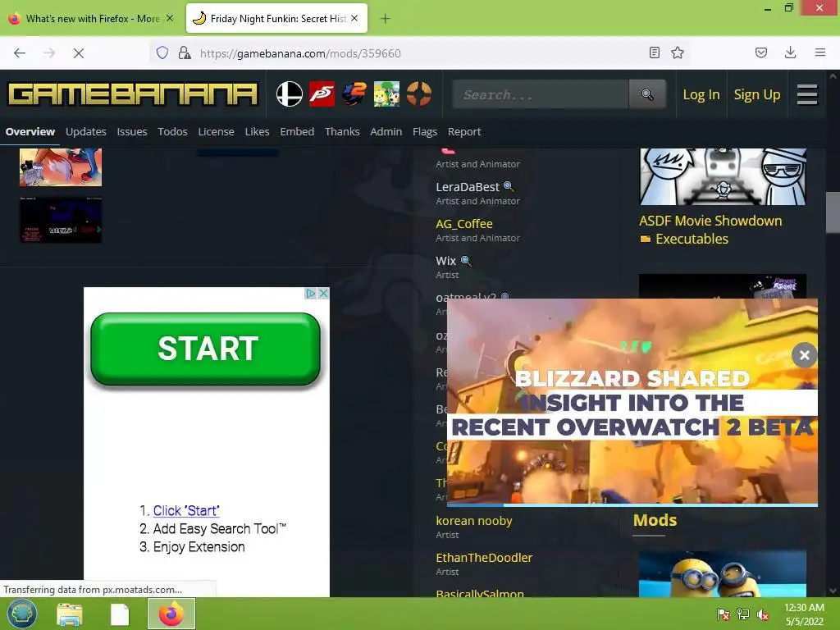The height and width of the screenshot is (630, 840).
Task: Bookmark this page with star
Action: pyautogui.click(x=678, y=52)
